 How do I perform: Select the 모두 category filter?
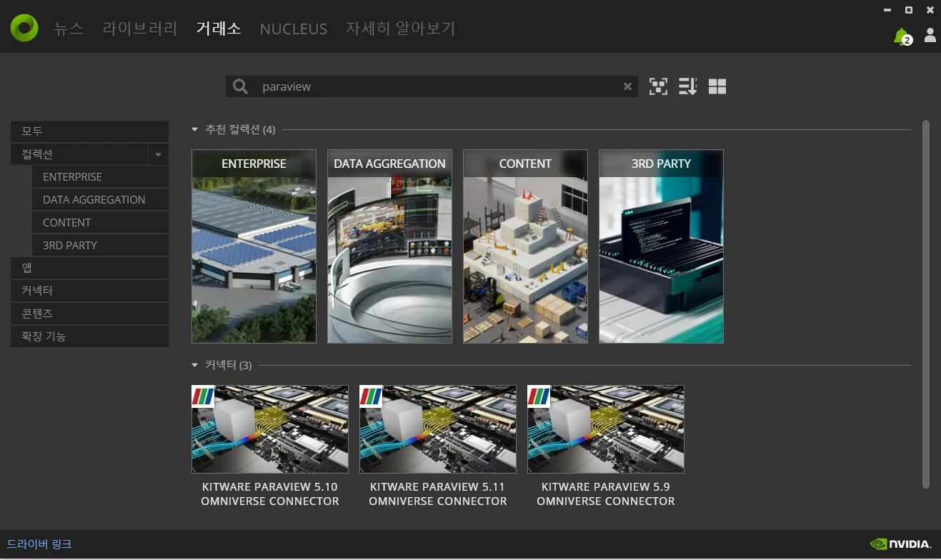pos(89,131)
